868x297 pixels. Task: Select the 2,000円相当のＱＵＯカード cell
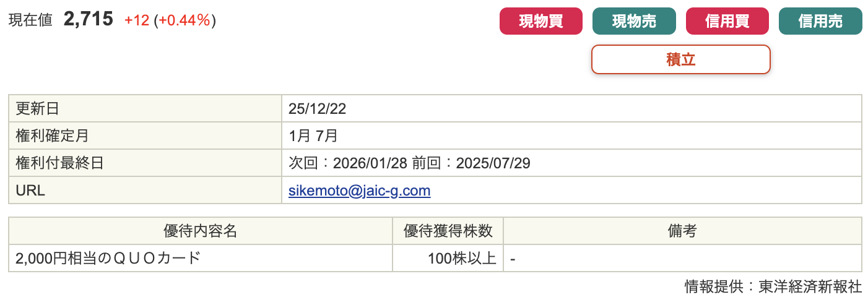(x=108, y=258)
